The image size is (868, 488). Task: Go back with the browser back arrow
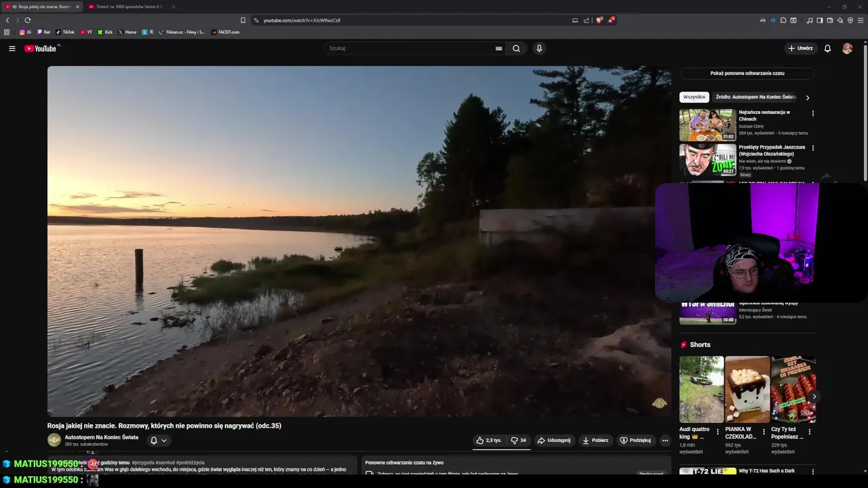pos(7,20)
